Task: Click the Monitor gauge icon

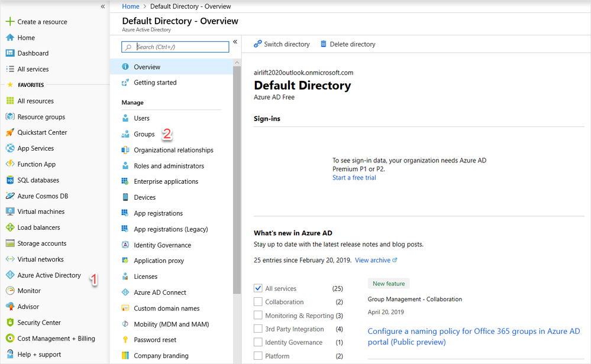Action: click(x=10, y=291)
